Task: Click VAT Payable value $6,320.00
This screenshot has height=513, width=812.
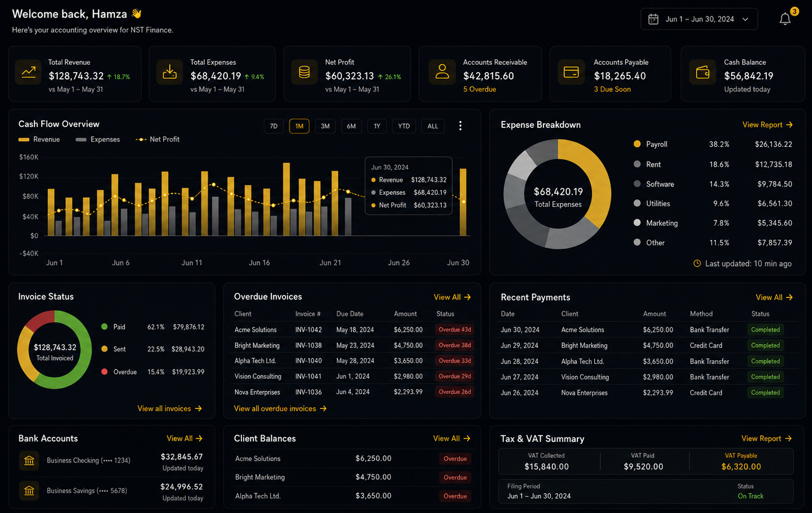Action: [741, 467]
